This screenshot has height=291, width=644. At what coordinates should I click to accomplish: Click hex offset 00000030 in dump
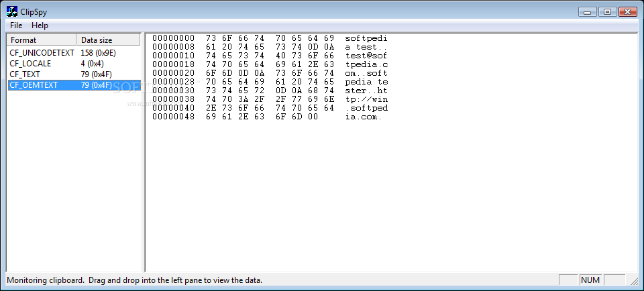pos(173,91)
